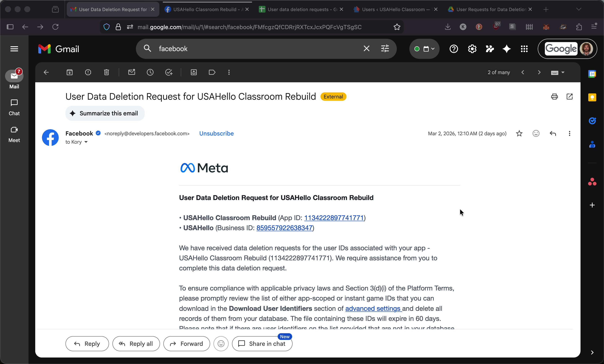Open Gmail Support help icon
This screenshot has width=604, height=364.
tap(454, 49)
